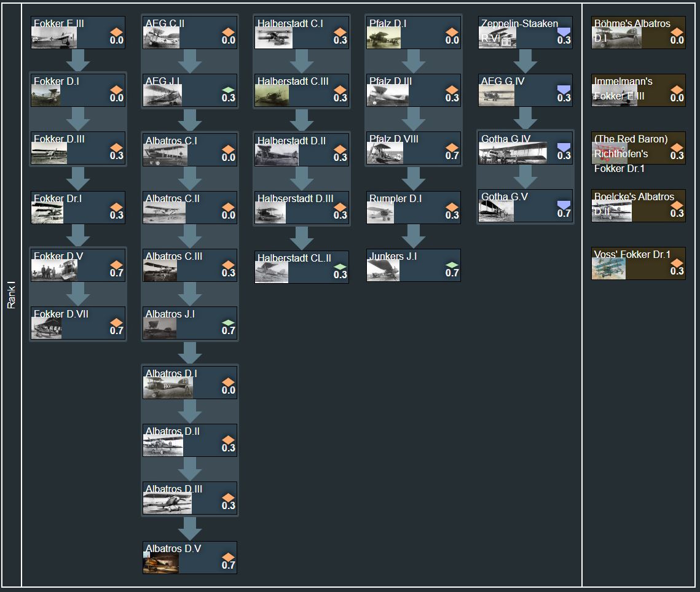Click the Halberstadt C.I aircraft thumbnail

[273, 37]
